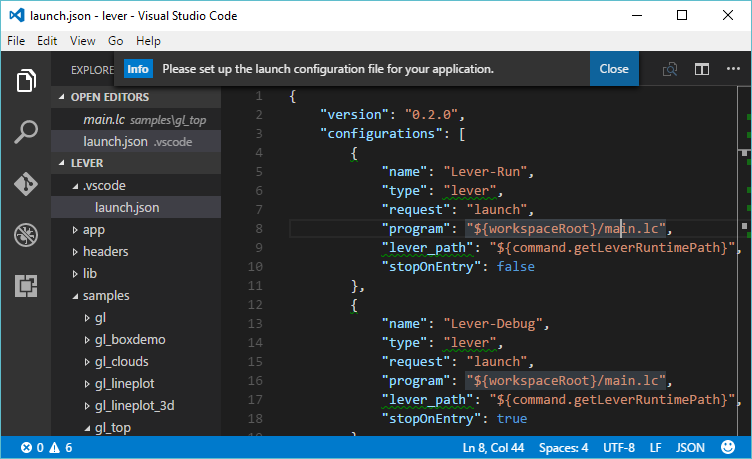Open the Source Control (Git) view
The image size is (752, 459).
click(x=26, y=184)
